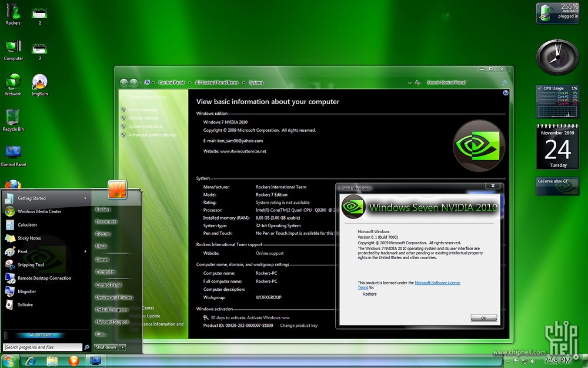588x368 pixels.
Task: Click the Shut down button
Action: pos(106,347)
